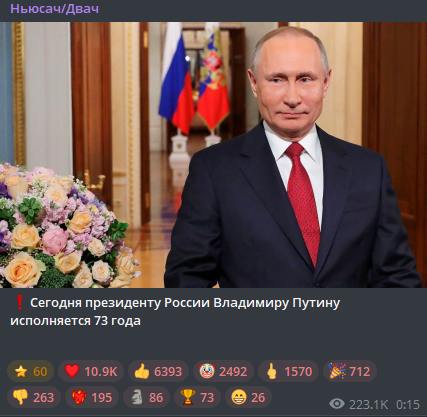Toggle the thumbs up reaction 6393

pos(158,371)
